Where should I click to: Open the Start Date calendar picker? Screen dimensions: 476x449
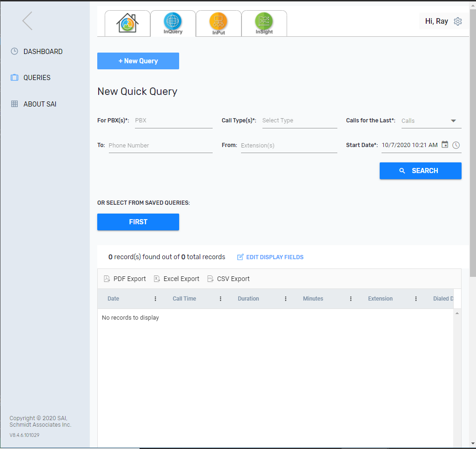tap(445, 145)
